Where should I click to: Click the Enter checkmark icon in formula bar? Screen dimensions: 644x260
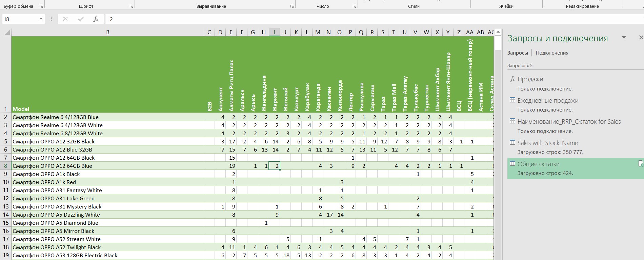[x=80, y=19]
